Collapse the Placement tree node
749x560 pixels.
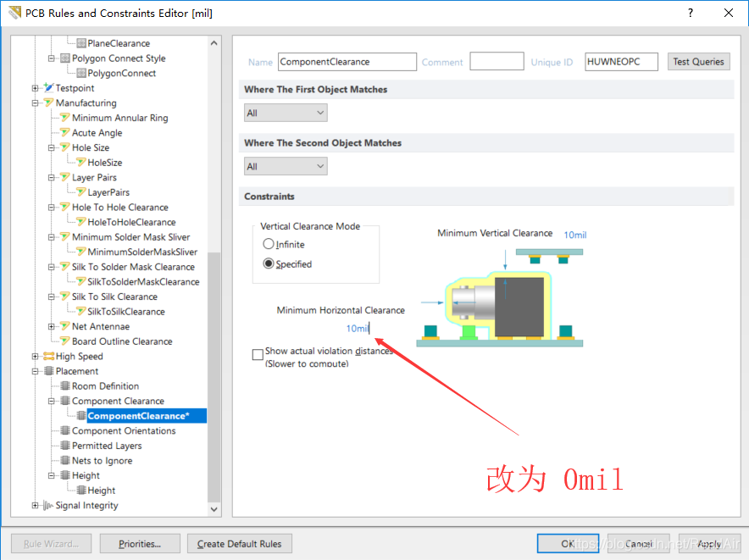tap(35, 371)
